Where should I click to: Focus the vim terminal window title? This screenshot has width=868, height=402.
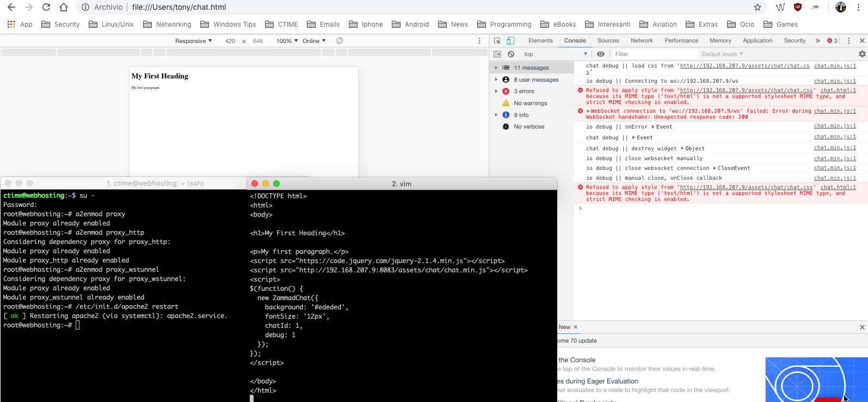(402, 184)
